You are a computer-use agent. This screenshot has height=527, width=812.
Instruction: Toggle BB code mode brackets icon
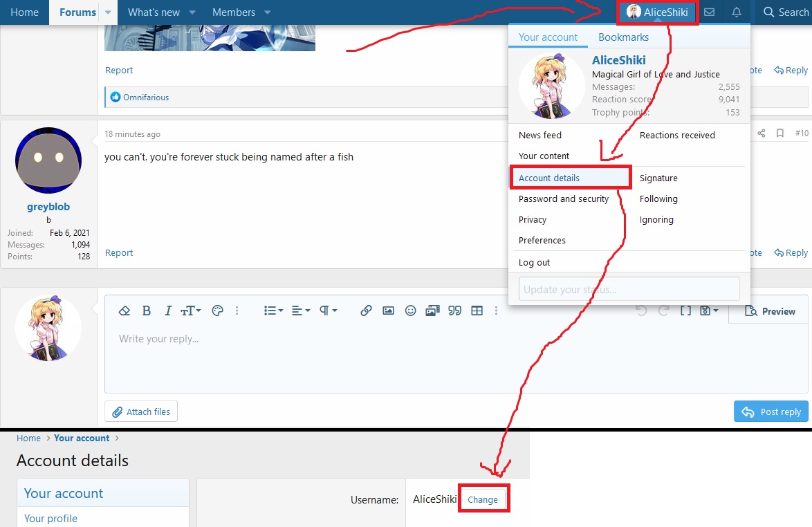point(685,311)
